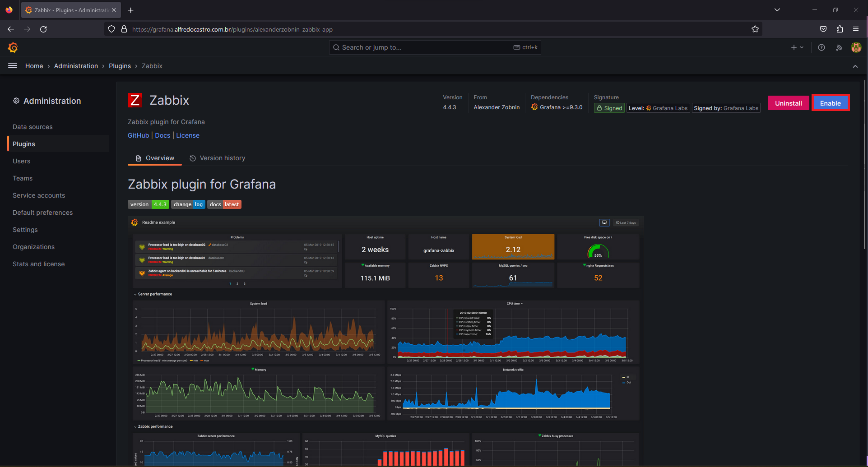
Task: Open the list all tabs dropdown
Action: [x=777, y=10]
